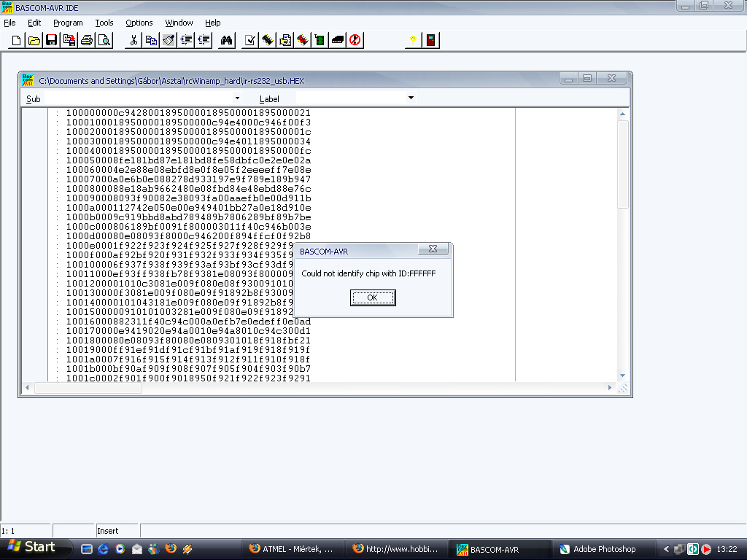Click the vertical scrollbar down arrow in HEX window

click(622, 376)
